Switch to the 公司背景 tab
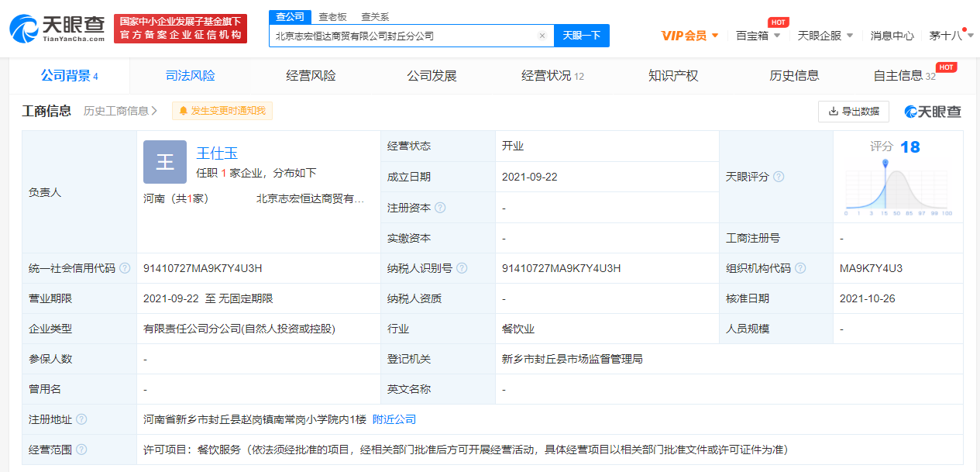This screenshot has width=980, height=472. click(70, 76)
